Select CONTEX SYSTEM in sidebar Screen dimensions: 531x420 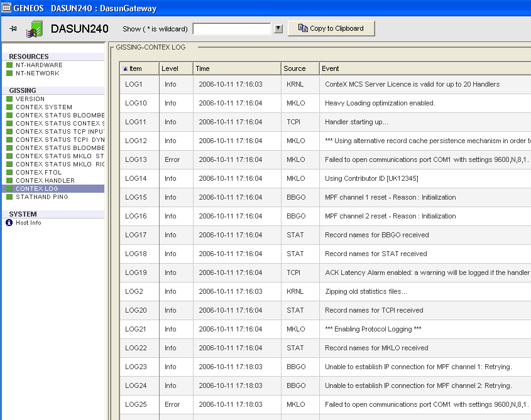(44, 107)
